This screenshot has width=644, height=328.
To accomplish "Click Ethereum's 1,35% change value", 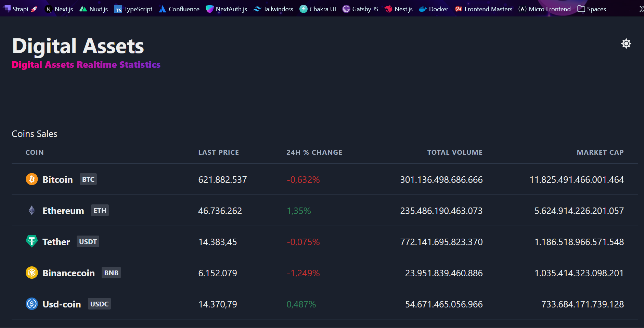I will pos(299,211).
